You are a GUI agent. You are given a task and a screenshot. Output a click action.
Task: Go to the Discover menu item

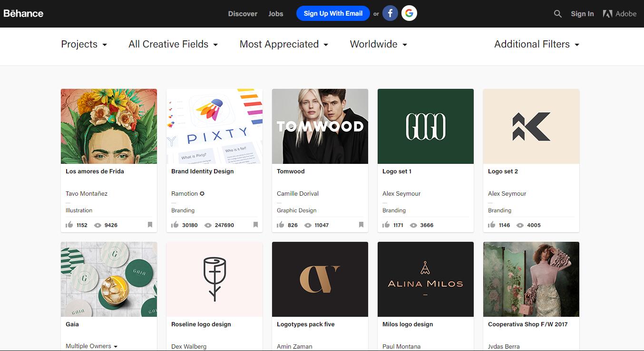243,14
